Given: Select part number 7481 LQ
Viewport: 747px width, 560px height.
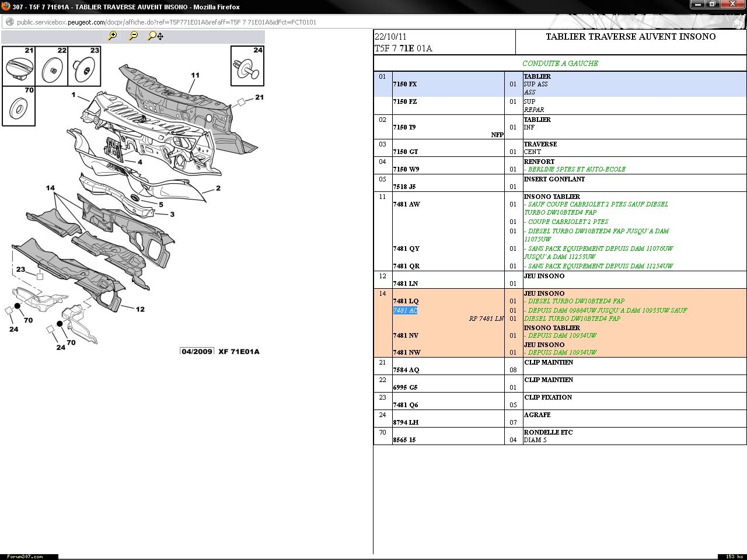Looking at the screenshot, I should point(406,301).
